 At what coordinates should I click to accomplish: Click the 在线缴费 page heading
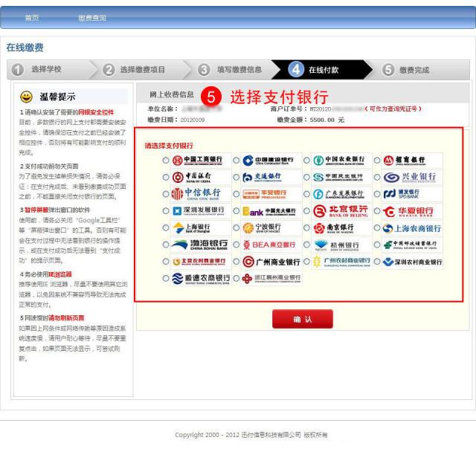(25, 48)
